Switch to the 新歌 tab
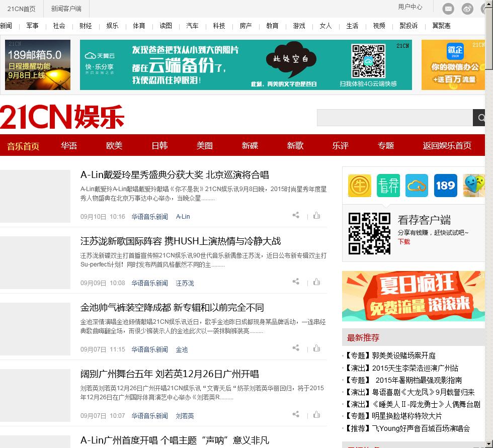493x448 pixels. (295, 145)
